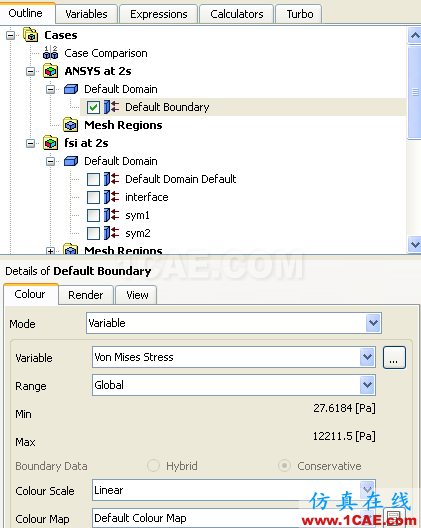Click the Default Boundary boundary icon

click(111, 107)
